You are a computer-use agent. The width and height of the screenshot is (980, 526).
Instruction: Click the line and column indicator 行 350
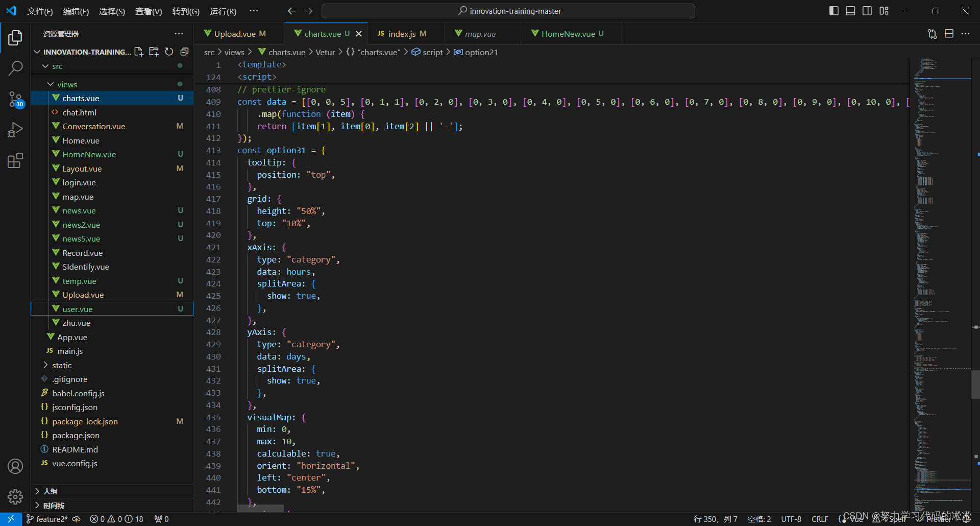click(x=715, y=519)
